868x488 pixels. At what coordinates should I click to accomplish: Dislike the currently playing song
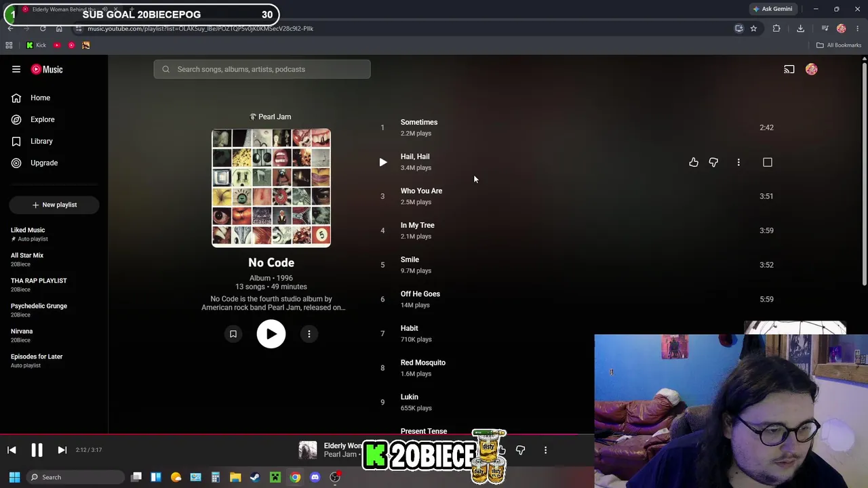tap(520, 450)
